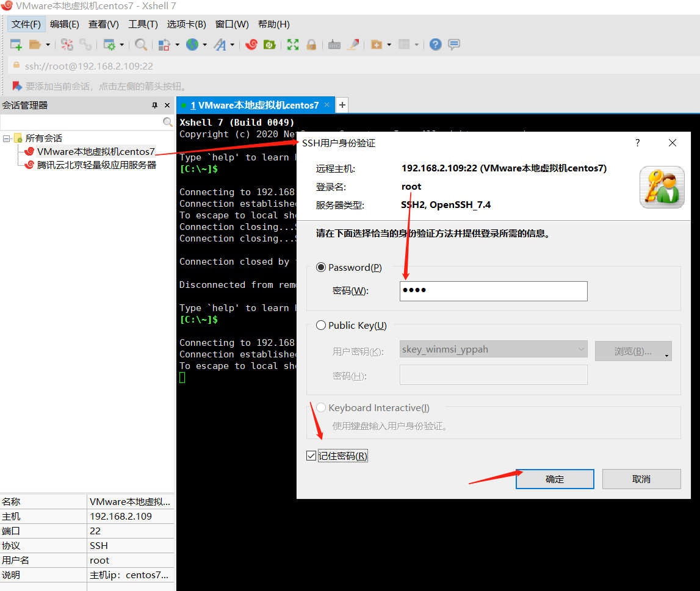Screen dimensions: 700x591
Task: Click the new folder toolbar icon
Action: click(x=377, y=45)
